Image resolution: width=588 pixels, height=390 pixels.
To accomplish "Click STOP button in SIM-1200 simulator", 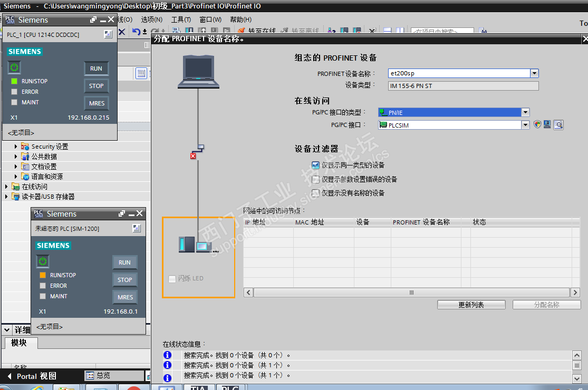I will (x=125, y=280).
